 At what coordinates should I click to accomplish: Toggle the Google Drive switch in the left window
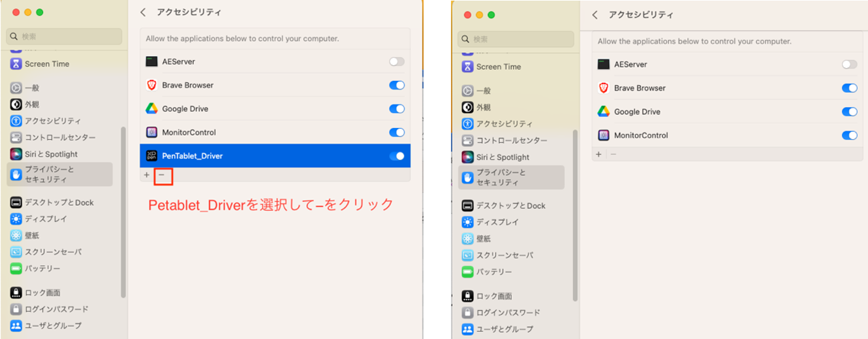click(x=397, y=108)
